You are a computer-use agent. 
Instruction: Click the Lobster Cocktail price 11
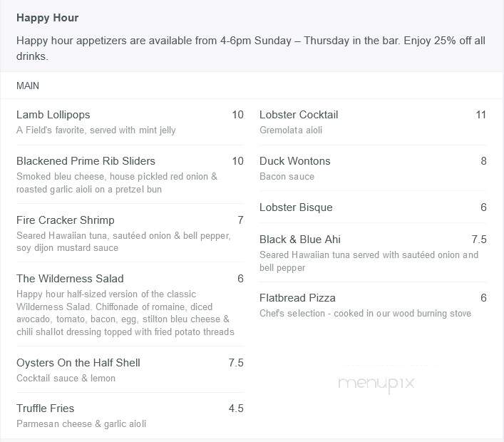point(480,115)
